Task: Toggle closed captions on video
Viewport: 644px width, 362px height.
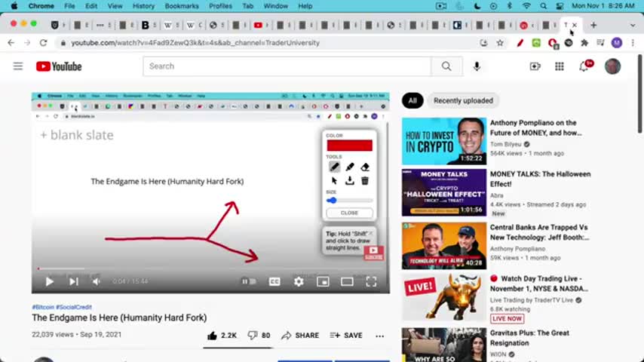Action: pos(274,281)
